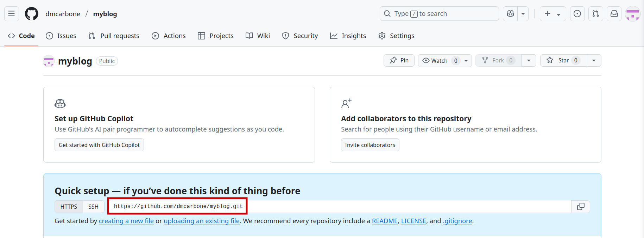Open the user avatar menu
Image resolution: width=644 pixels, height=238 pixels.
632,14
